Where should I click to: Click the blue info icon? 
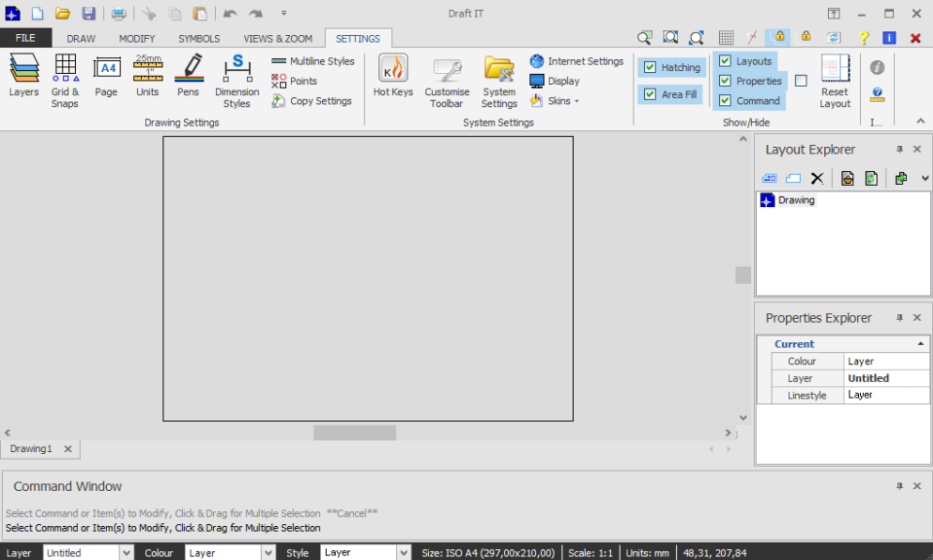click(889, 38)
